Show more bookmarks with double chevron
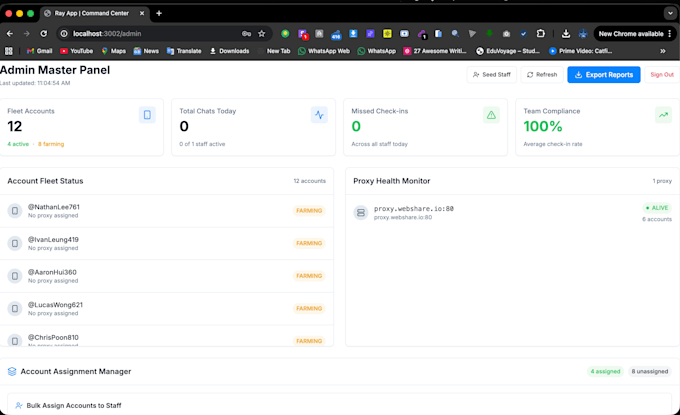The height and width of the screenshot is (415, 680). tap(663, 51)
